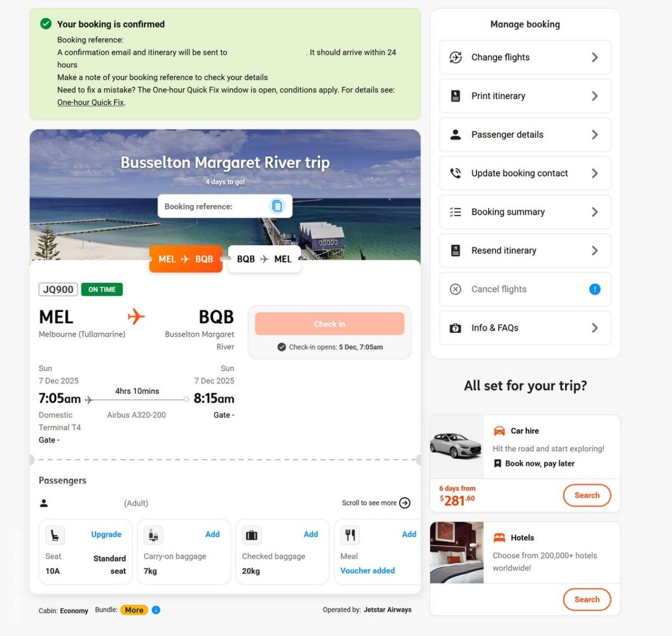The width and height of the screenshot is (672, 636).
Task: Upgrade the standard seat
Action: point(106,534)
